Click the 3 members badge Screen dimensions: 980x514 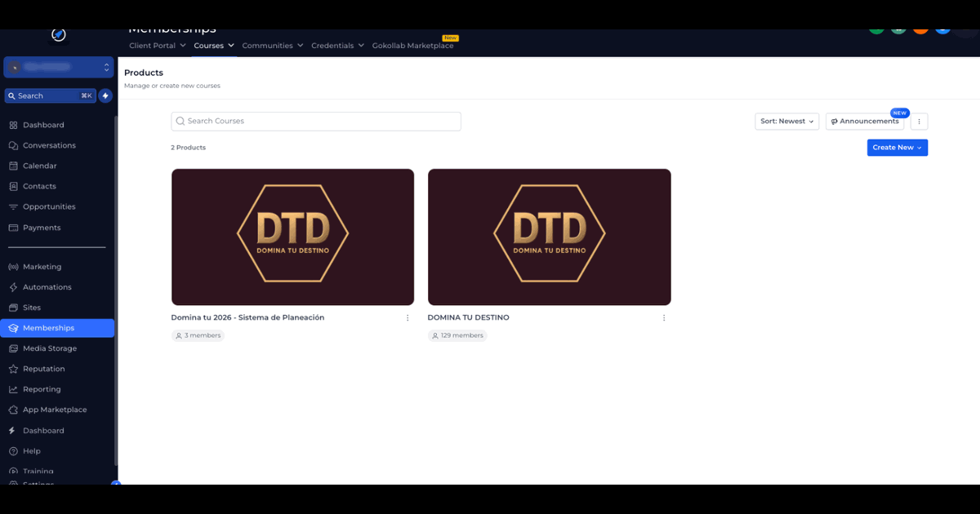[x=198, y=335]
